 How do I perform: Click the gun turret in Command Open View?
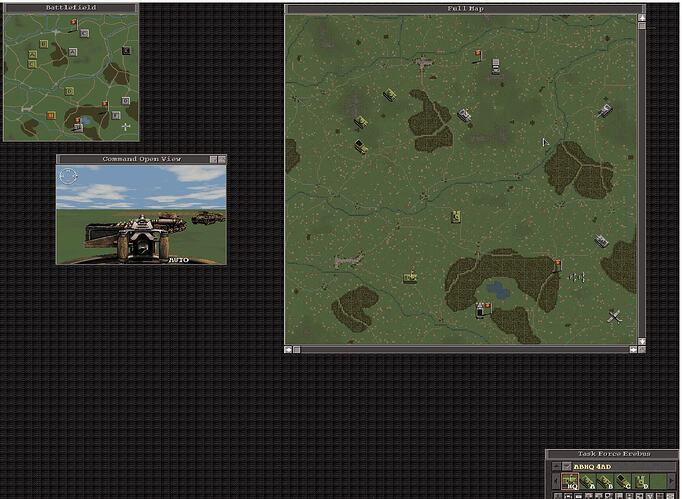[141, 241]
